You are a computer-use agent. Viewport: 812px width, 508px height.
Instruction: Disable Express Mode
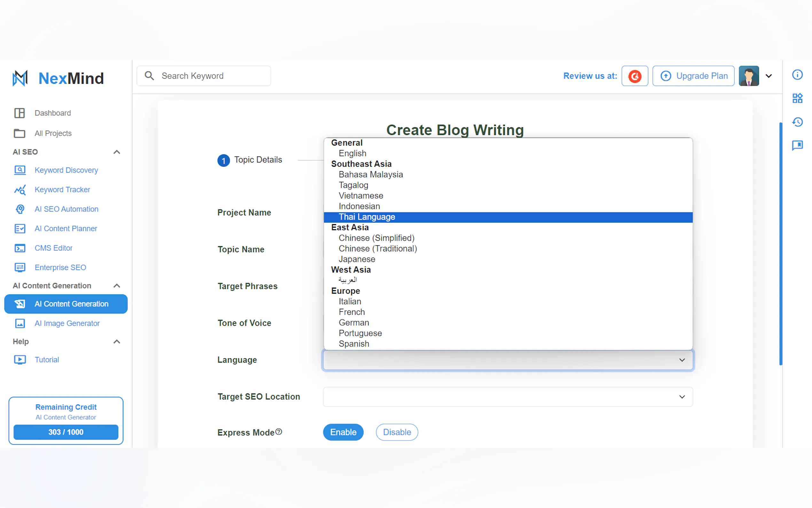(396, 432)
